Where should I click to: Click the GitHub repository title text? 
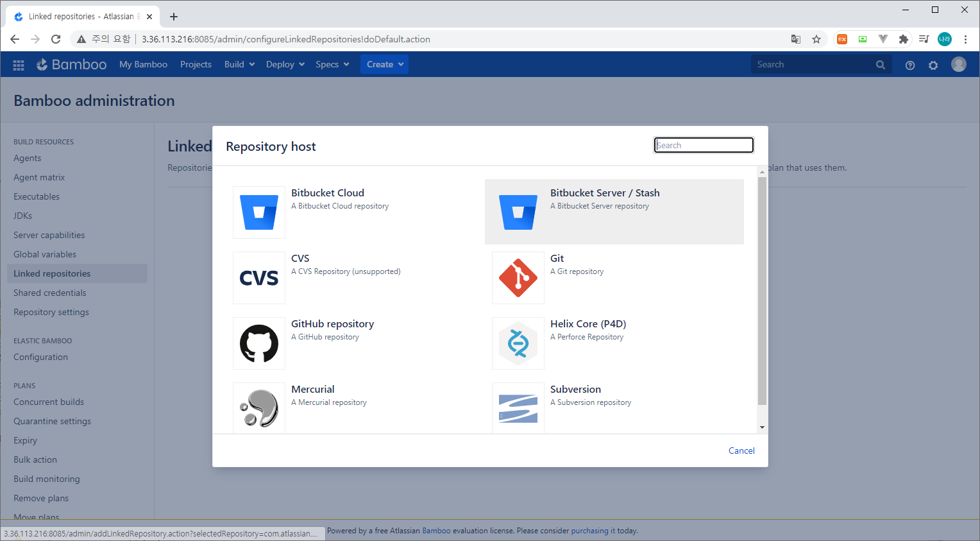pos(332,323)
